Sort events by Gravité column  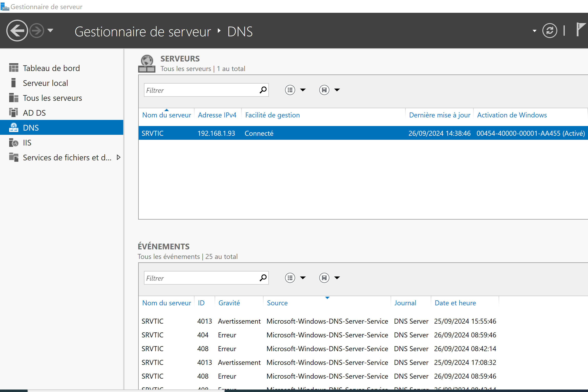tap(229, 303)
